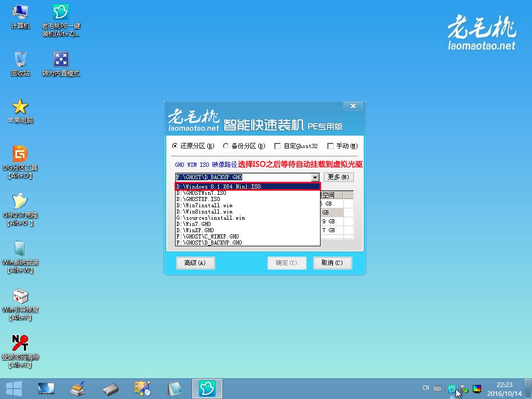Open Win引导修复 repair tool icon
This screenshot has width=532, height=399.
[x=20, y=297]
